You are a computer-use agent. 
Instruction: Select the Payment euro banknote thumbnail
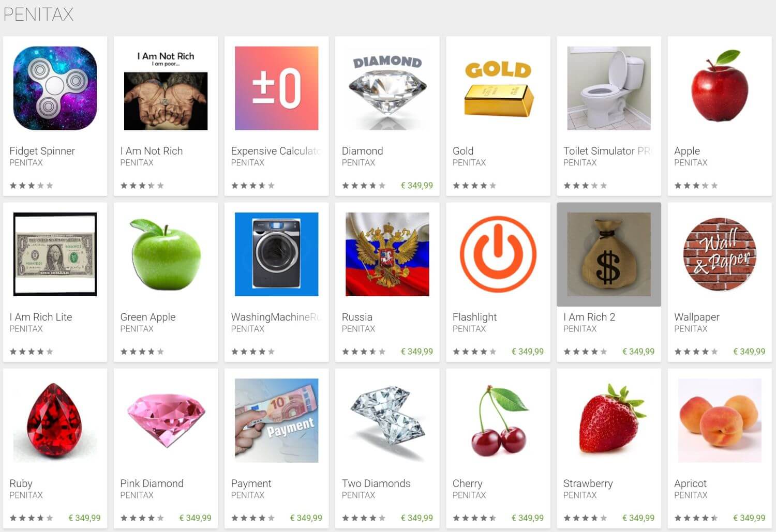tap(276, 420)
